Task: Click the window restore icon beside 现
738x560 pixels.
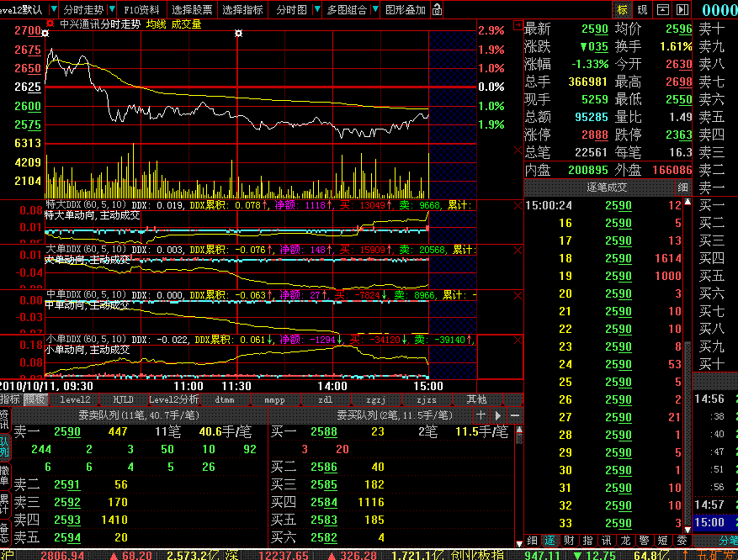Action: 663,9
